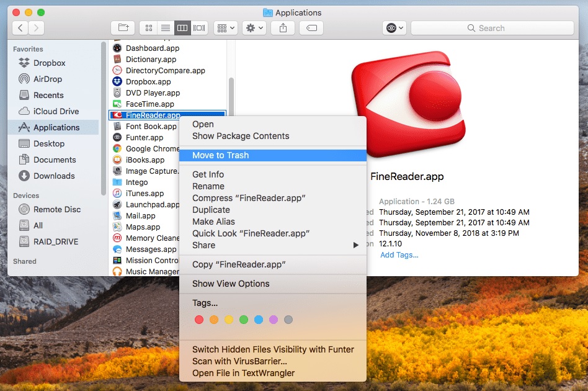This screenshot has height=391, width=588.
Task: Switch to Cover Flow view
Action: click(x=199, y=28)
